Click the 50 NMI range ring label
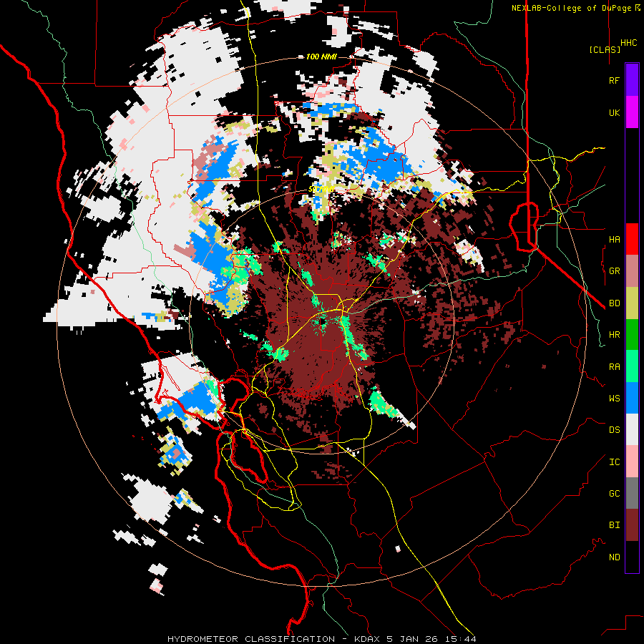Screen dimensions: 644x644 click(321, 190)
